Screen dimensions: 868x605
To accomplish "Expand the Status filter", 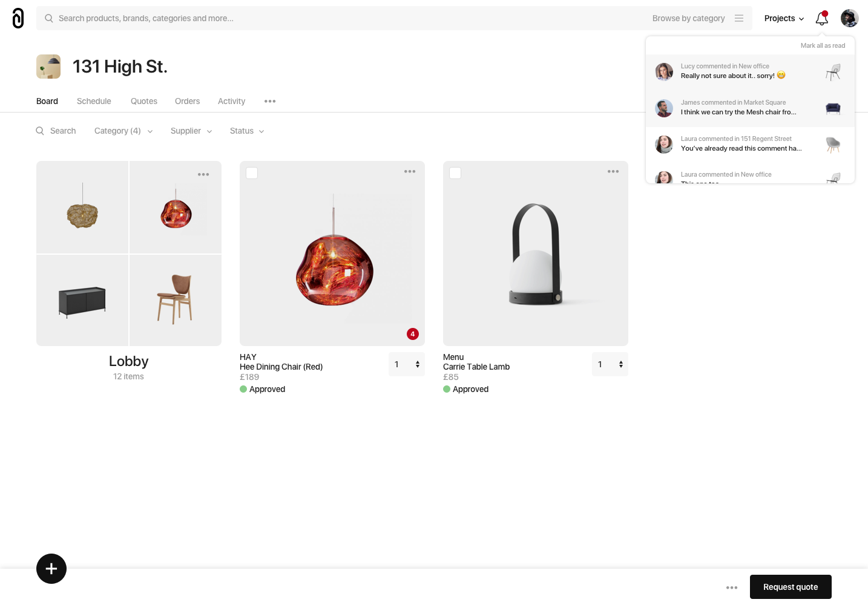I will click(247, 131).
